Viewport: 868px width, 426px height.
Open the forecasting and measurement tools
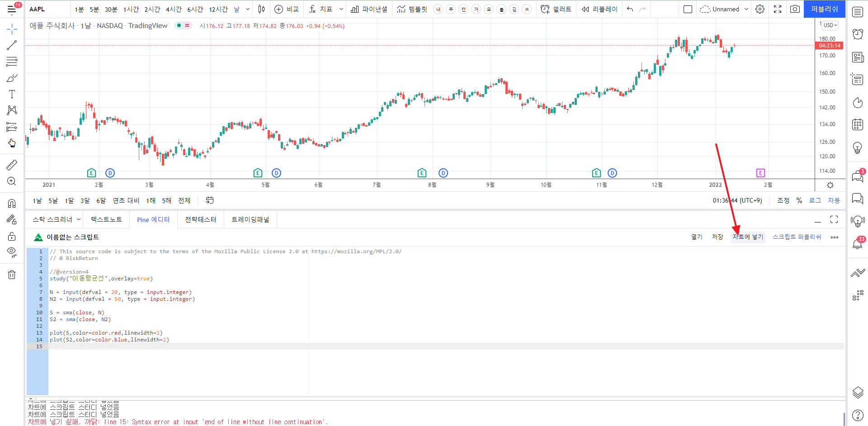tap(12, 127)
